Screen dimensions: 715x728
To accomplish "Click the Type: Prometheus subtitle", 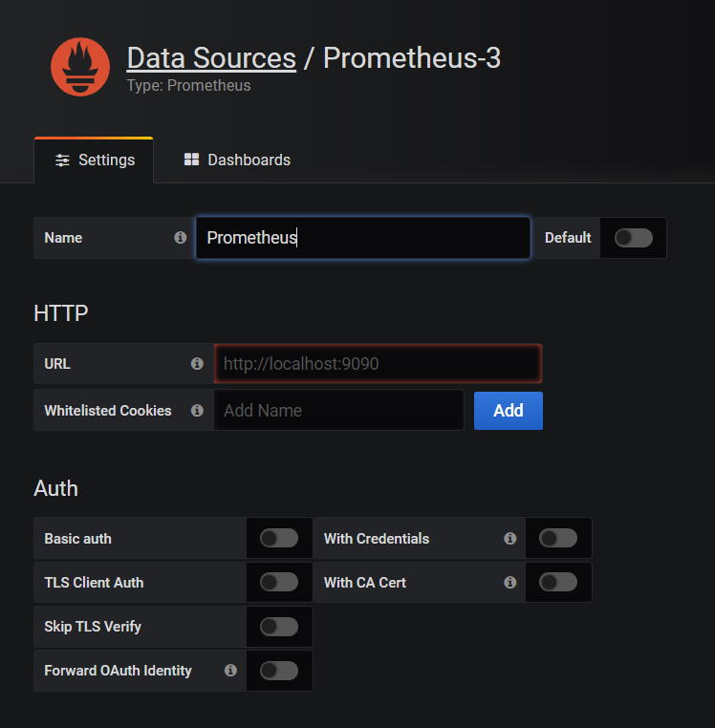I will 188,85.
